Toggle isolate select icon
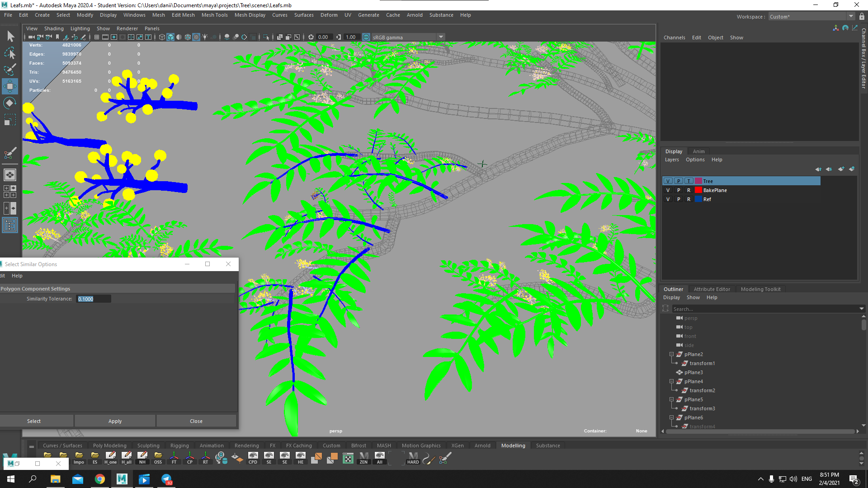 266,37
